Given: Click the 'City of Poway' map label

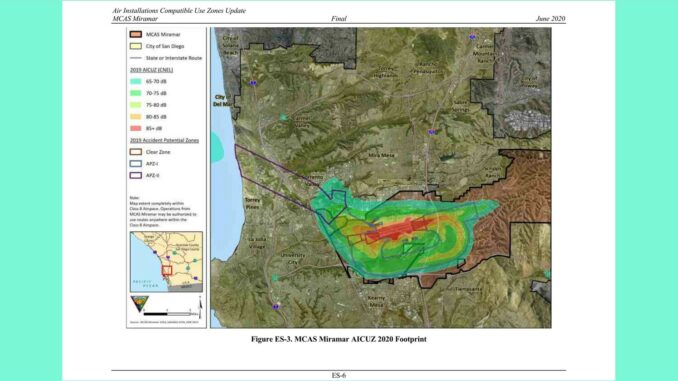Looking at the screenshot, I should 530,82.
